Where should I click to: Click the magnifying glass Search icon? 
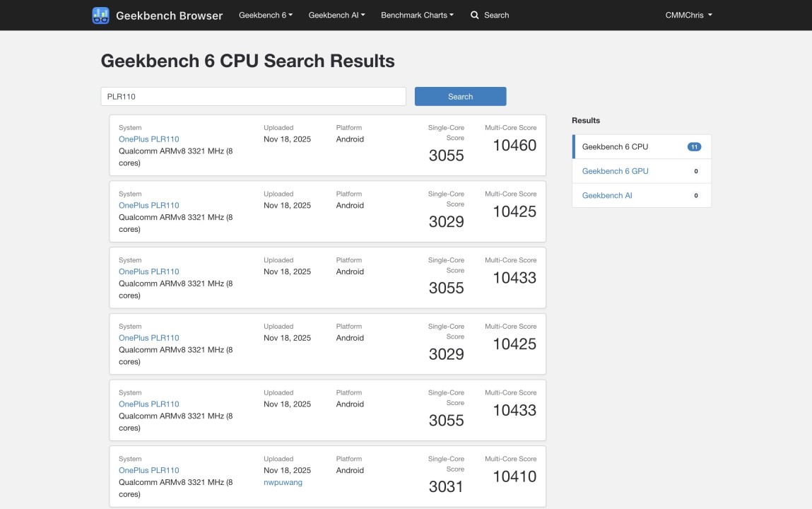point(475,15)
